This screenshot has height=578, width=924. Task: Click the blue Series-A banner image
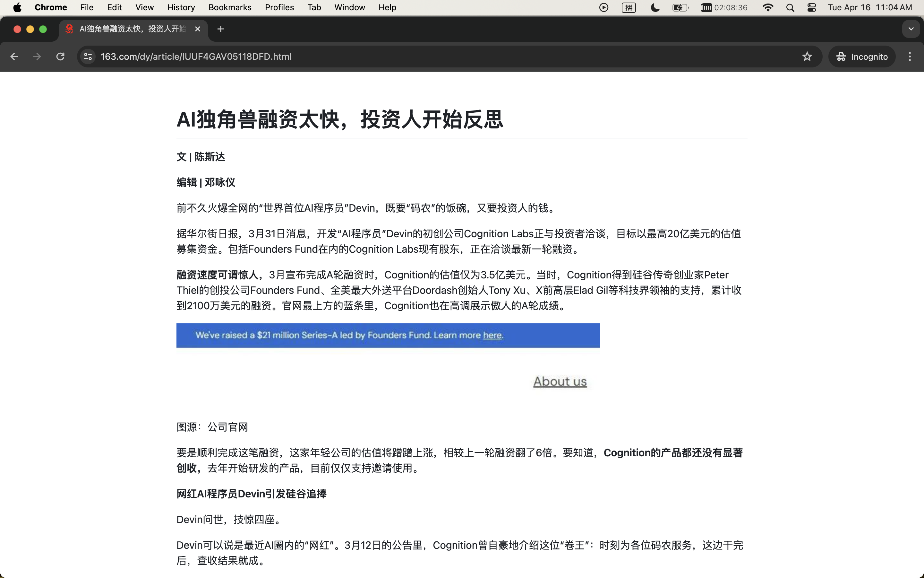[x=388, y=336]
